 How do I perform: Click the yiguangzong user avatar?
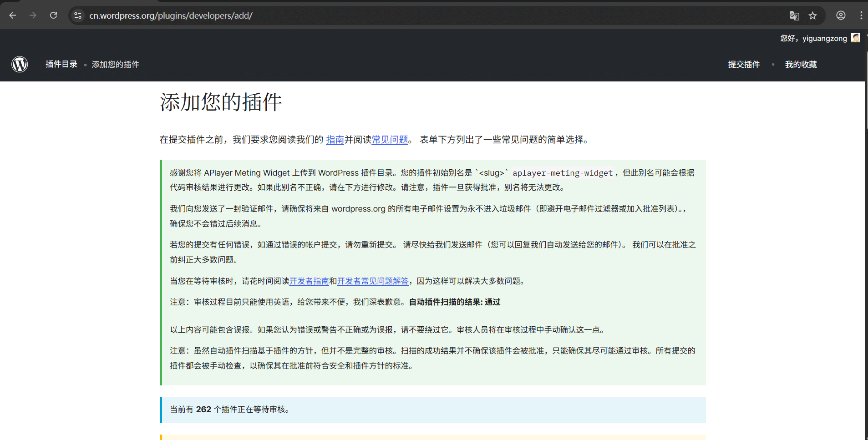tap(856, 38)
